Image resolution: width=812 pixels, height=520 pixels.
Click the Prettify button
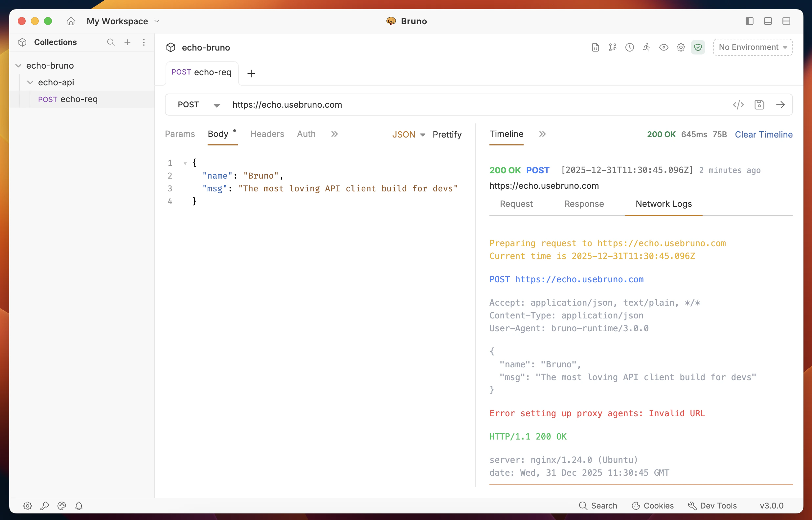coord(446,134)
